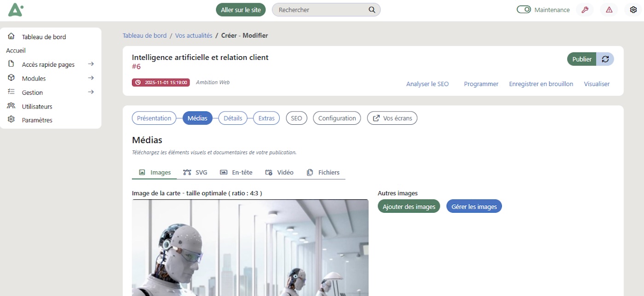Open the gear settings icon top right
The image size is (644, 296).
pyautogui.click(x=633, y=10)
